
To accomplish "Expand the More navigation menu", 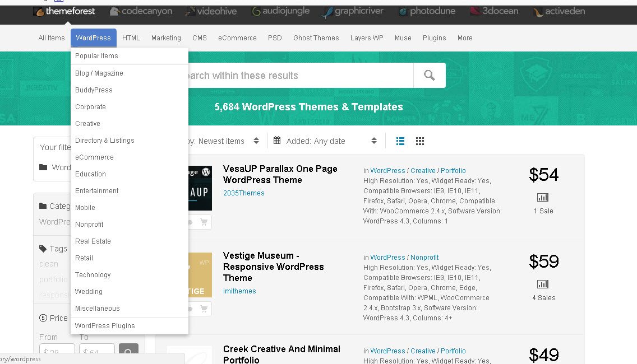I will (x=465, y=38).
